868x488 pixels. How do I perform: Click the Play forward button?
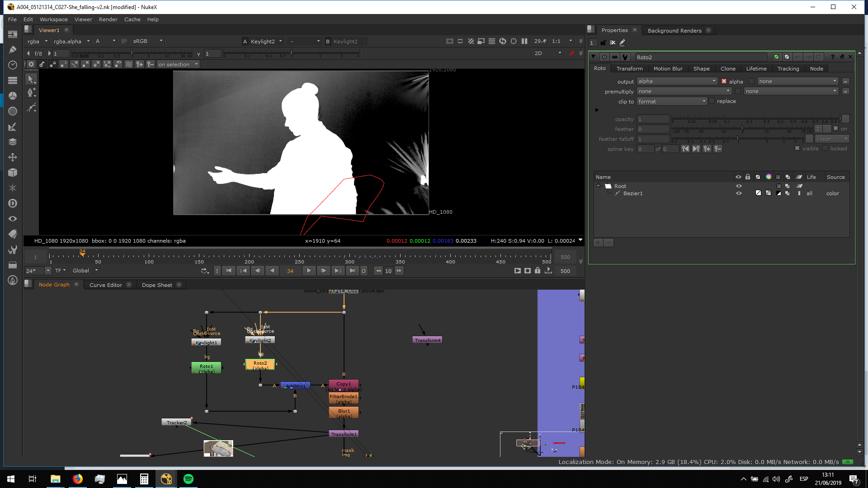click(309, 271)
